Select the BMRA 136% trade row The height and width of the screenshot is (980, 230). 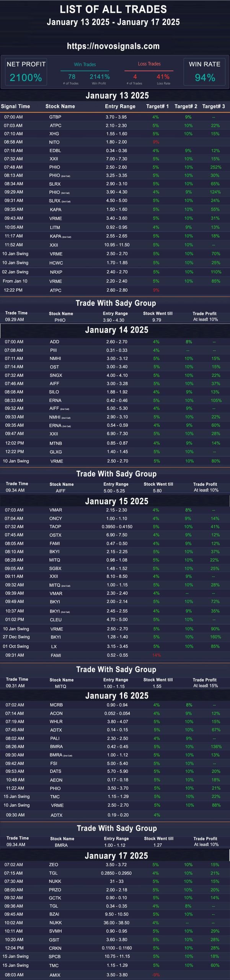(x=115, y=747)
